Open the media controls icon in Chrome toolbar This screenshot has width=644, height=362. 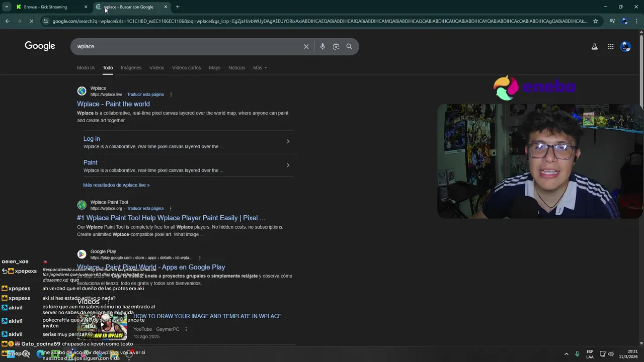click(612, 21)
